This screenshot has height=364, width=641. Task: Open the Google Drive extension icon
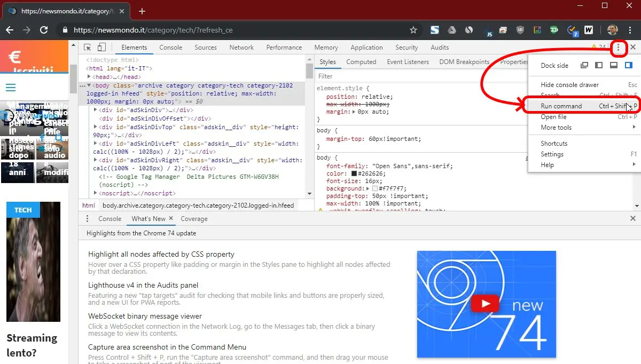(x=451, y=30)
